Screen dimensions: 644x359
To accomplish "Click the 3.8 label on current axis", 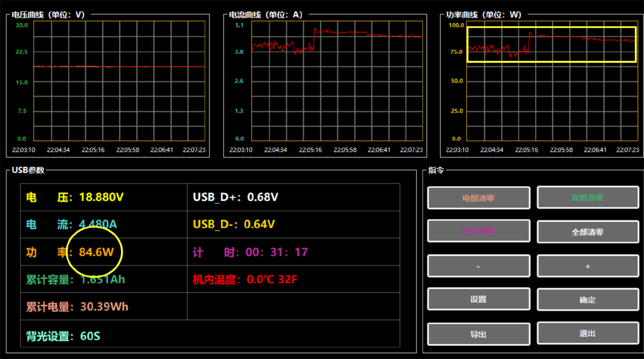I will pyautogui.click(x=239, y=52).
